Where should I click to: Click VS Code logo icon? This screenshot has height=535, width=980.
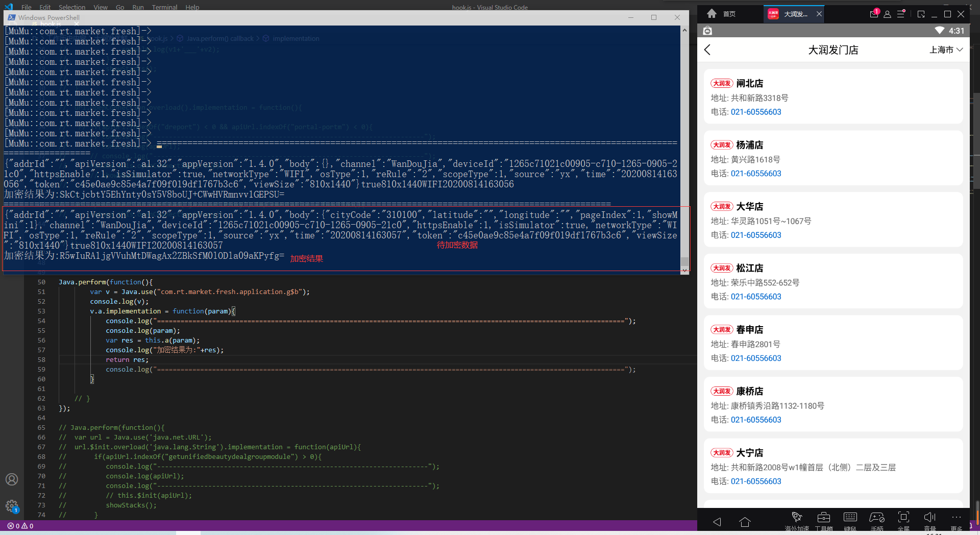[x=9, y=7]
